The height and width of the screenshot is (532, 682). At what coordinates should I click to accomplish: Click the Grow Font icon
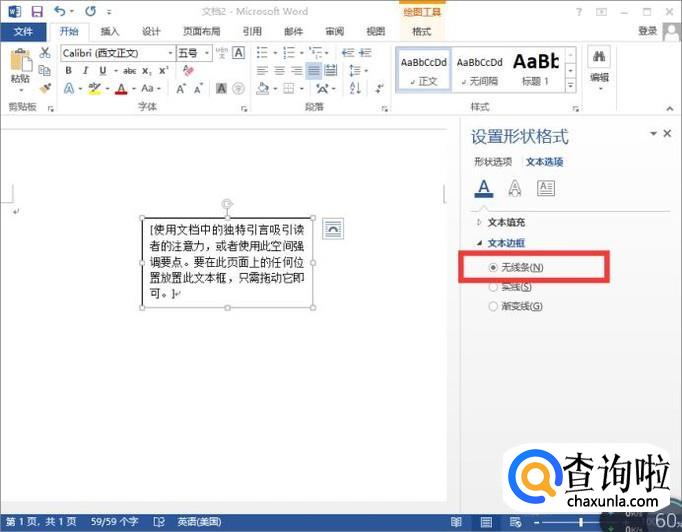coord(181,89)
